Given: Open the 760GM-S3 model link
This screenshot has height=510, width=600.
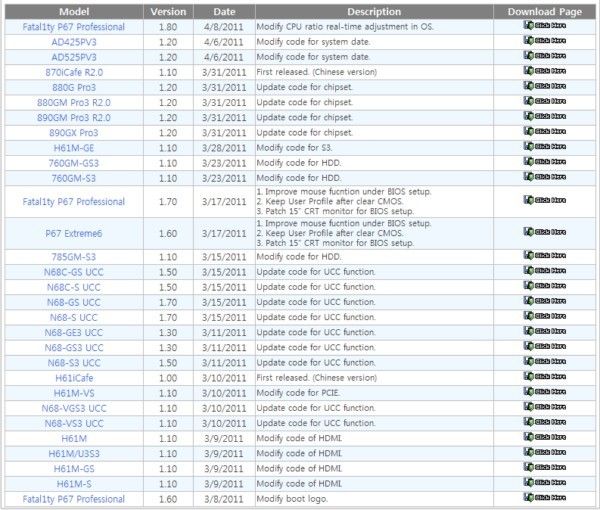Looking at the screenshot, I should (x=74, y=178).
